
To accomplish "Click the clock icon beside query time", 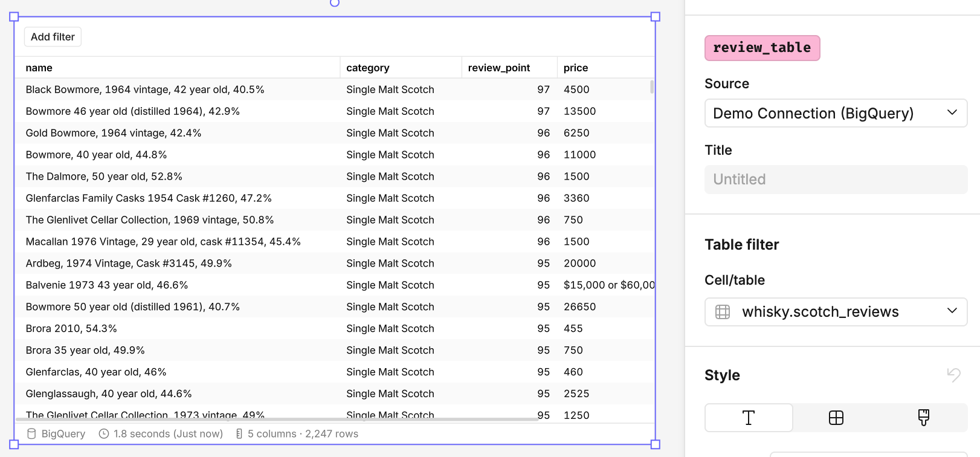I will (x=104, y=434).
